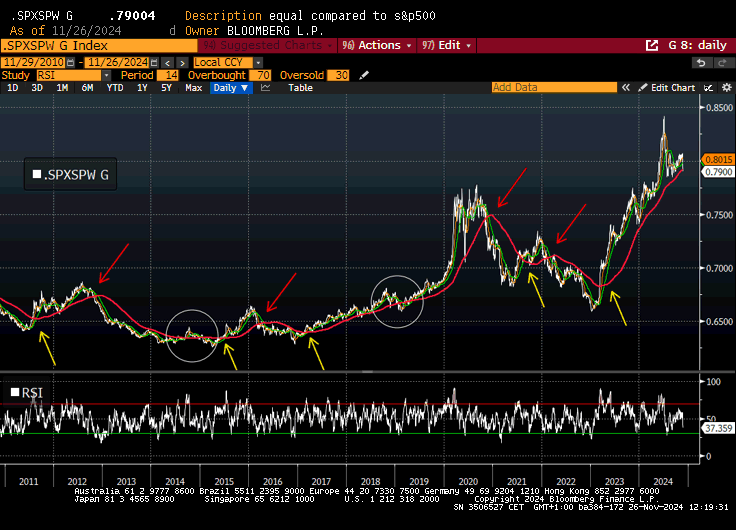Click 2024 label on time axis

pyautogui.click(x=663, y=482)
